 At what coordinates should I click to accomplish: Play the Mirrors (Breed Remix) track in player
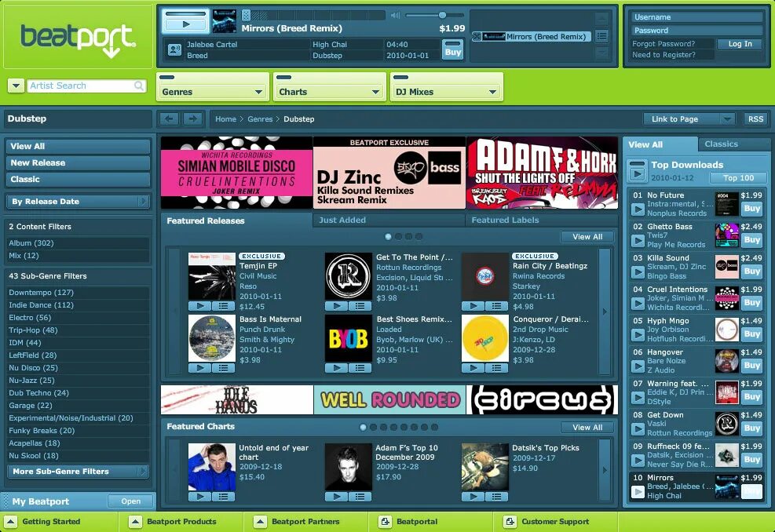(x=185, y=24)
